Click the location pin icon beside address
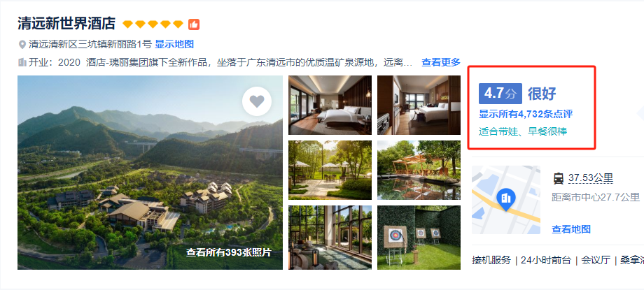644x290 pixels. (x=22, y=44)
